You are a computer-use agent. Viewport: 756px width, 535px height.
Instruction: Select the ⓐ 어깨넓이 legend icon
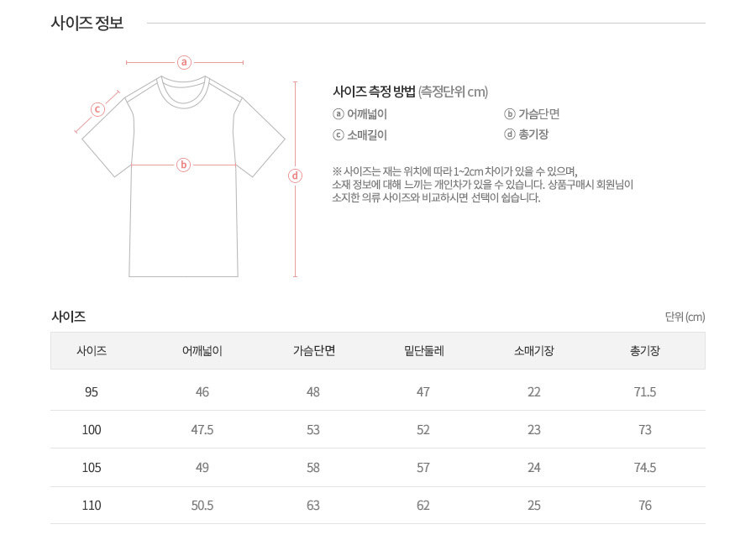point(339,114)
